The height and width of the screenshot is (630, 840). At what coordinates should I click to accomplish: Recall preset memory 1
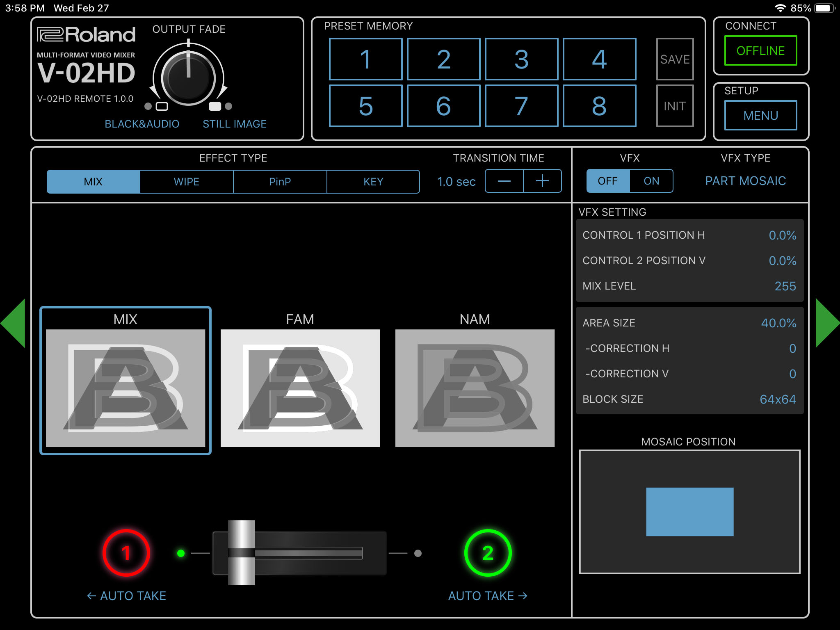coord(365,59)
